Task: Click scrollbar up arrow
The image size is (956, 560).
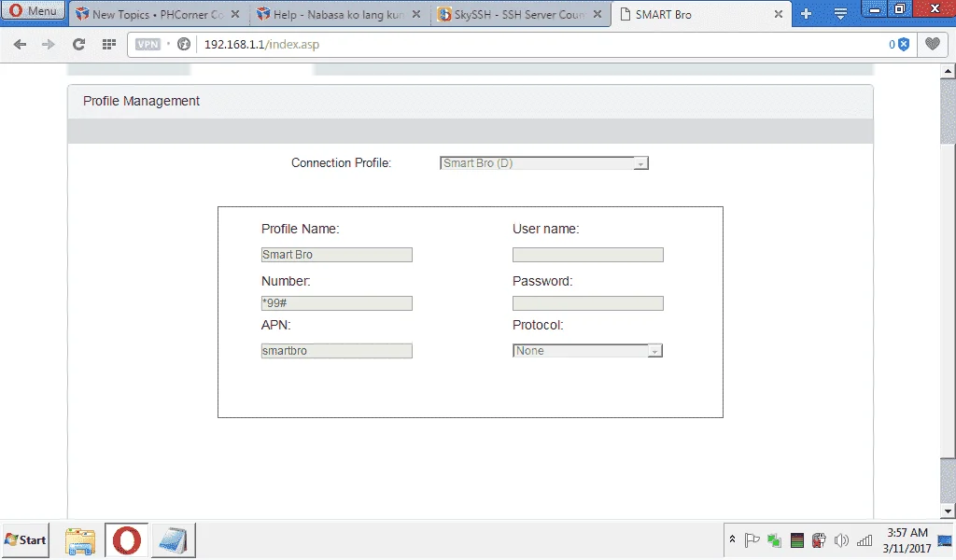Action: point(948,71)
